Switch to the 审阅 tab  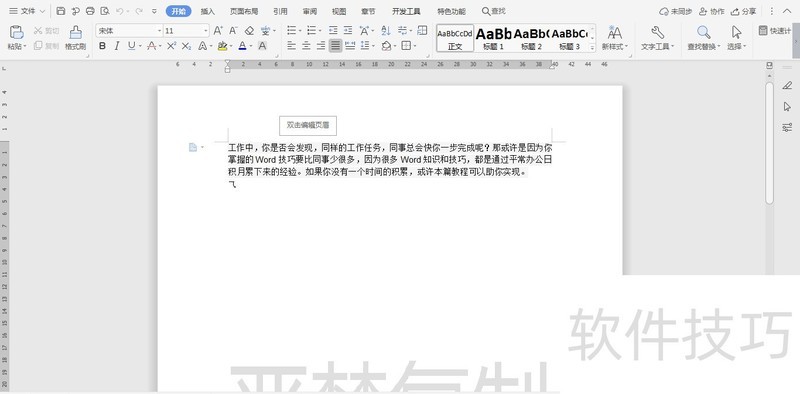point(309,11)
